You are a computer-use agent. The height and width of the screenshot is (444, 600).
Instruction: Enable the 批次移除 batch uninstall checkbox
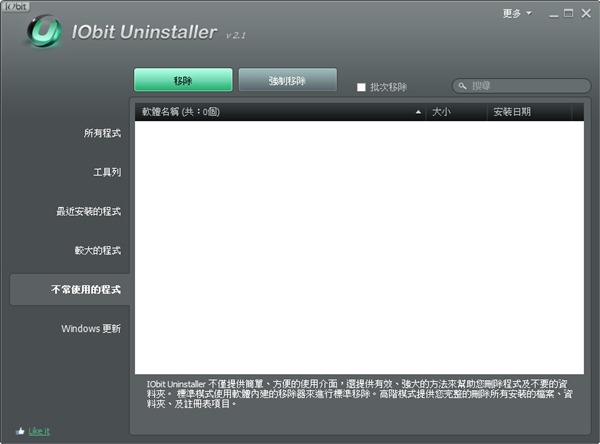click(361, 87)
